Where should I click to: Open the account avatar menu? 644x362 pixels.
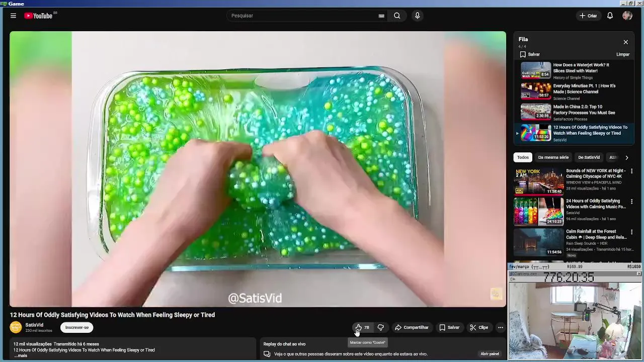627,16
